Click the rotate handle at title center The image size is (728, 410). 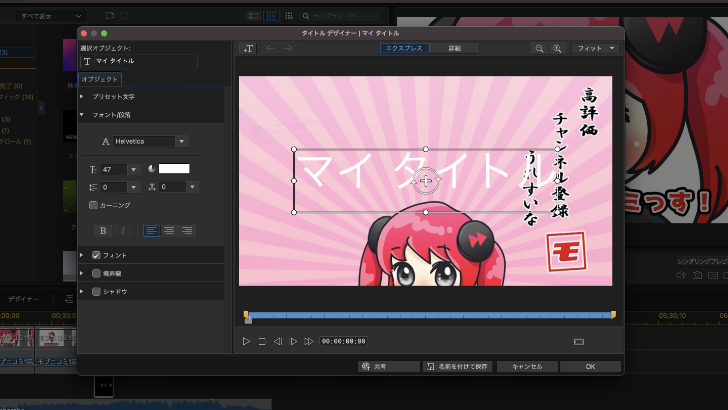(x=426, y=181)
